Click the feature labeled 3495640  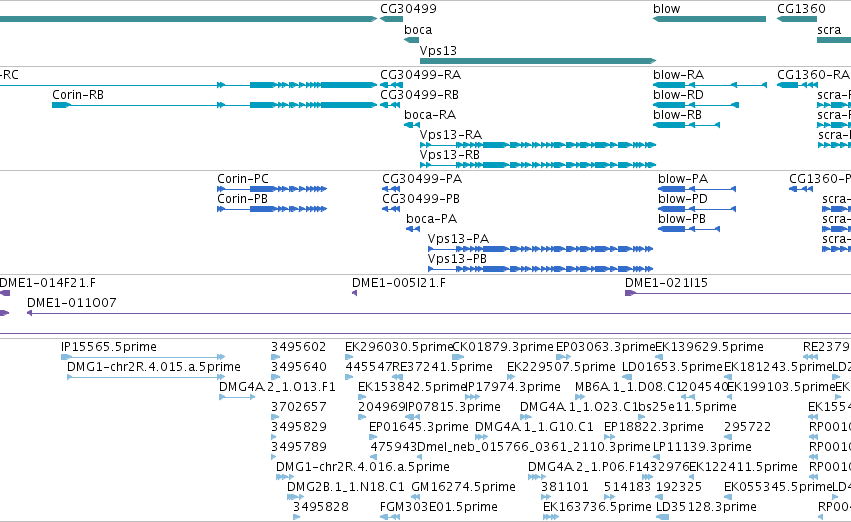[x=299, y=367]
